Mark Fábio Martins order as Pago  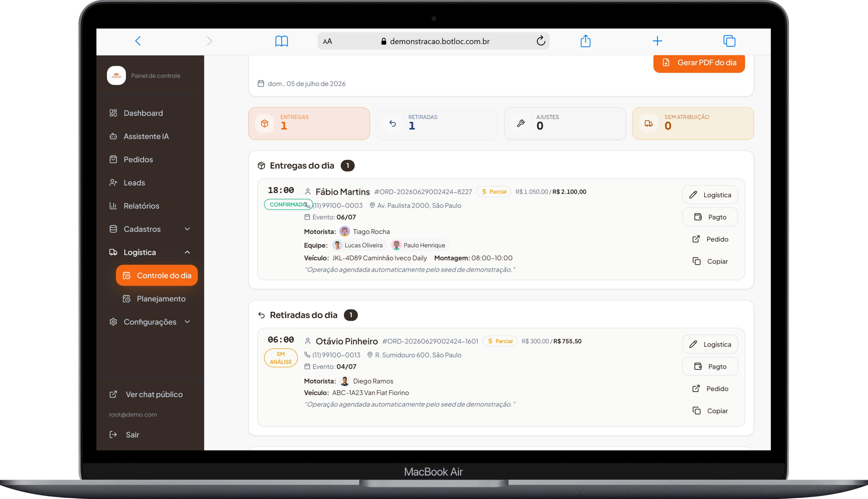[x=710, y=217]
